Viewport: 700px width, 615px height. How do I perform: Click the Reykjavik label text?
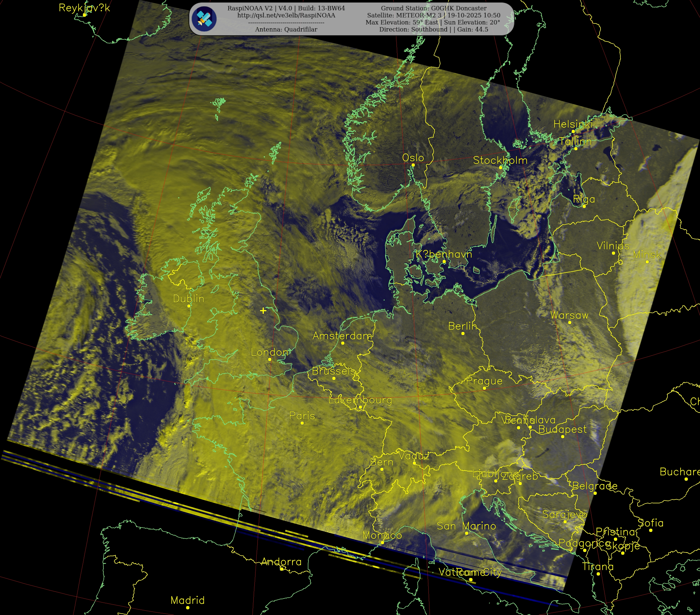[x=84, y=8]
